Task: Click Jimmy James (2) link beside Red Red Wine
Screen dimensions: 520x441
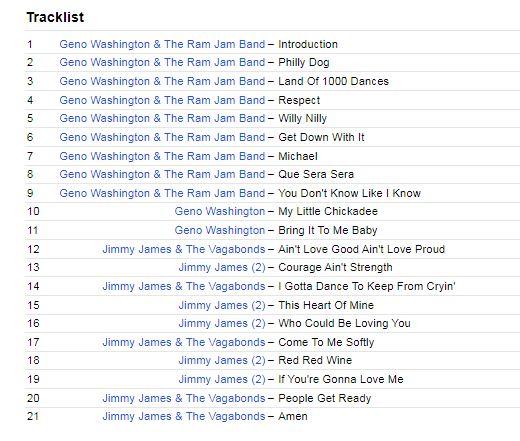Action: [222, 360]
